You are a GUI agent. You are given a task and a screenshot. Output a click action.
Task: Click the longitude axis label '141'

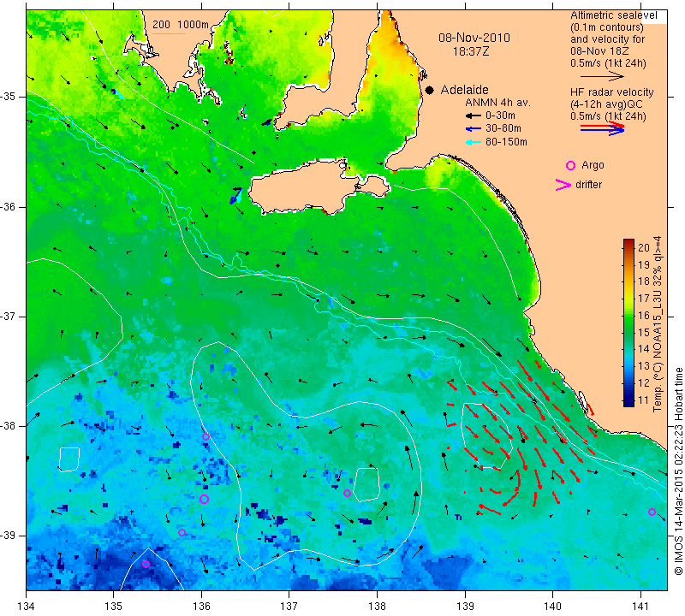click(640, 607)
